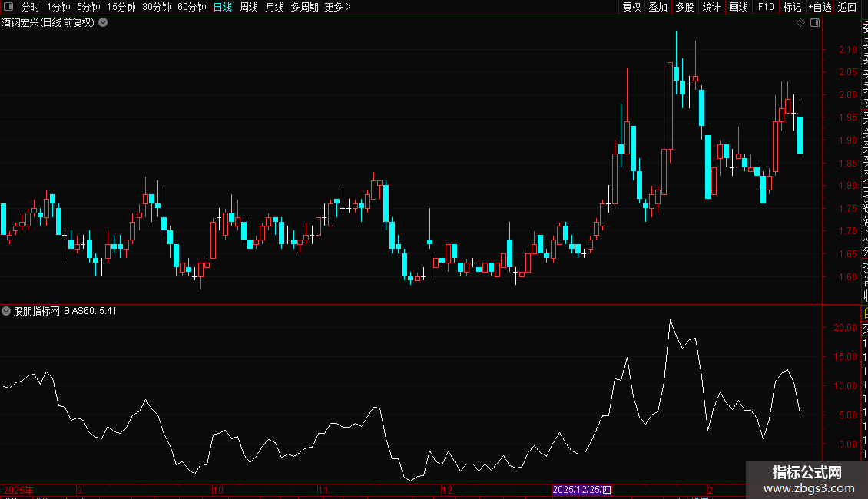Activate the 画线 drawing tools
Screen dimensions: 868x499
[738, 7]
